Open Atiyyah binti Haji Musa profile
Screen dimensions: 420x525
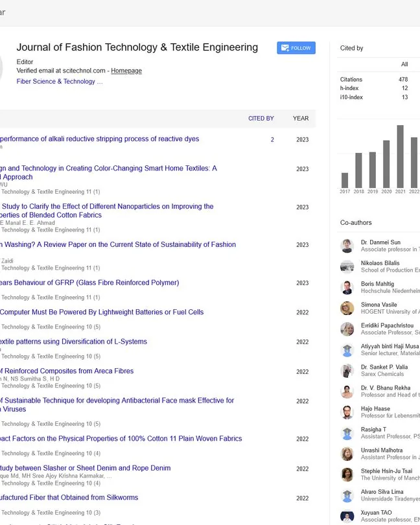(390, 347)
